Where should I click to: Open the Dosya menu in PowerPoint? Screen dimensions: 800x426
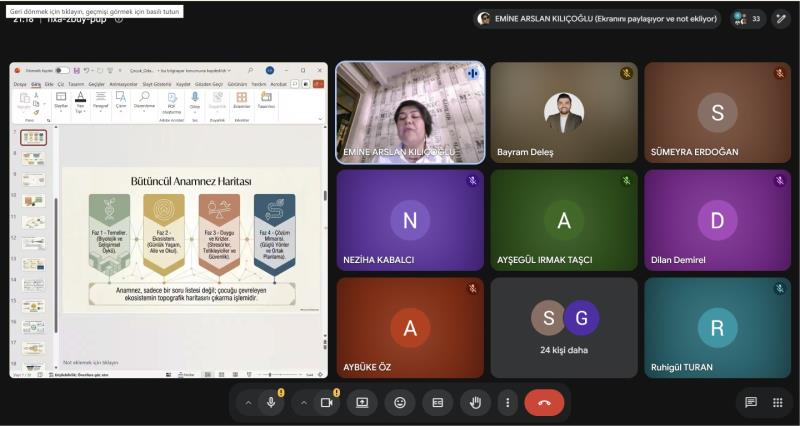click(20, 84)
